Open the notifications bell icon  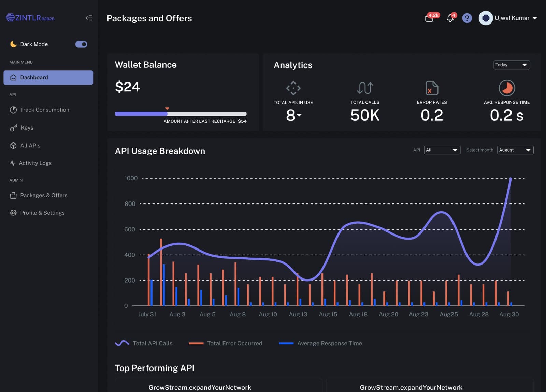450,19
